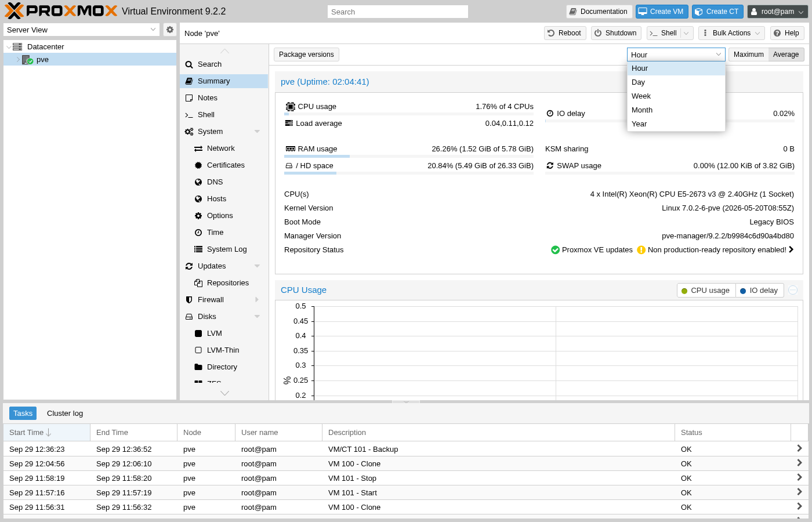
Task: Collapse the Hour timeframe combo box
Action: pyautogui.click(x=719, y=55)
